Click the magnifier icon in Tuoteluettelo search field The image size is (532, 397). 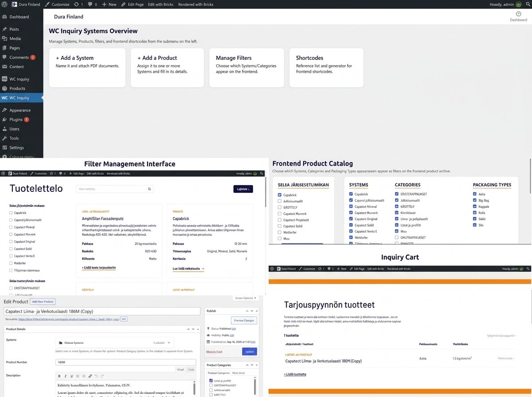[150, 189]
